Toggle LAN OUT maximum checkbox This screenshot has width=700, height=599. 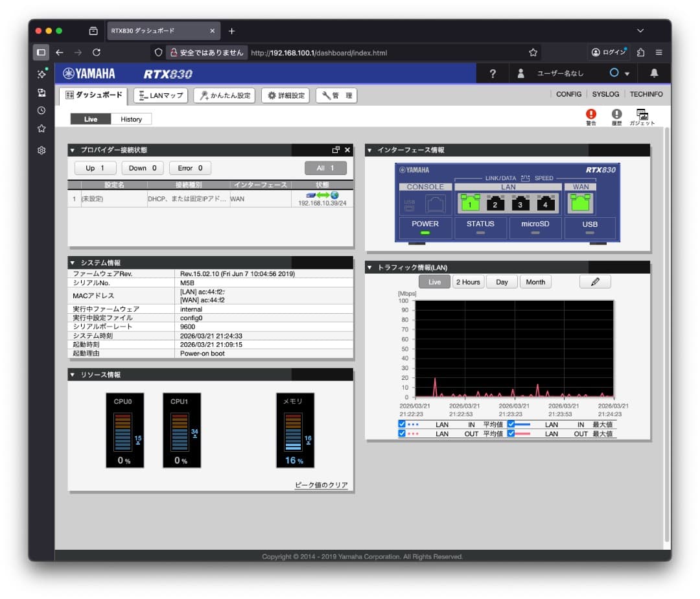(511, 434)
